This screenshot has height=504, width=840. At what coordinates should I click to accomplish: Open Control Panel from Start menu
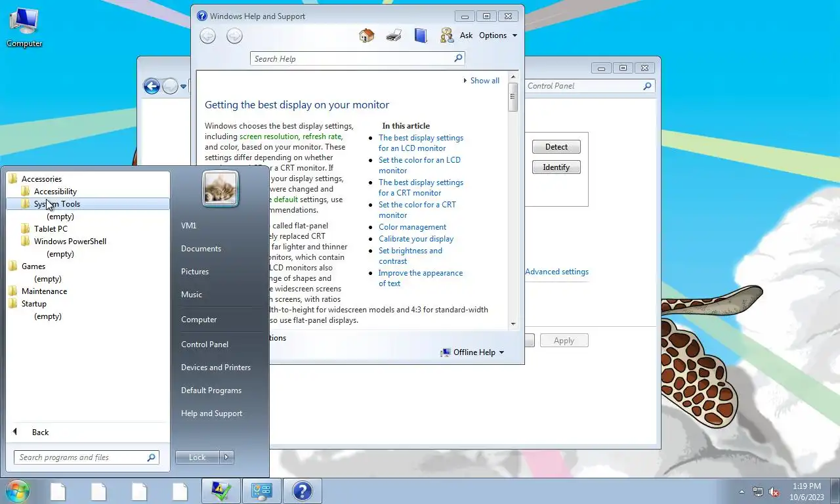205,344
